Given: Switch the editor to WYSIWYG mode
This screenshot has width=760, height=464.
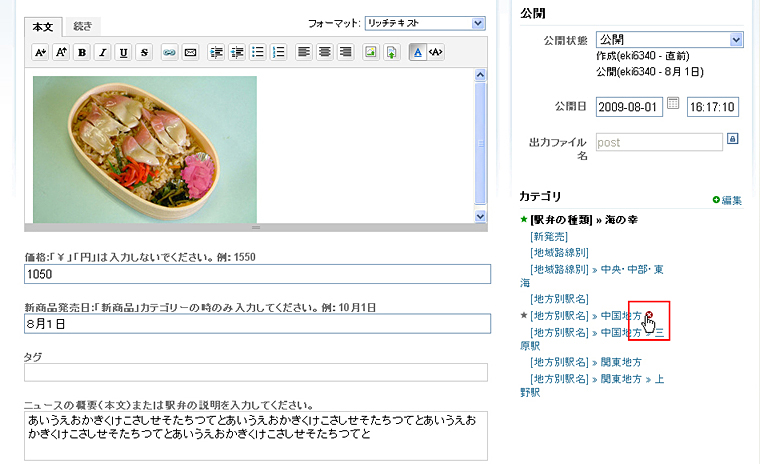Looking at the screenshot, I should (416, 52).
